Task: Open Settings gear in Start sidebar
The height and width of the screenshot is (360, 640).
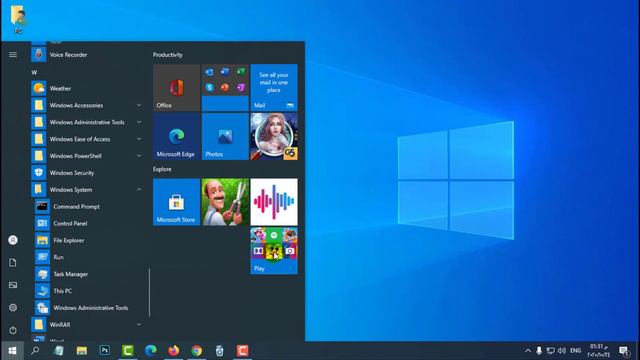Action: pos(13,307)
